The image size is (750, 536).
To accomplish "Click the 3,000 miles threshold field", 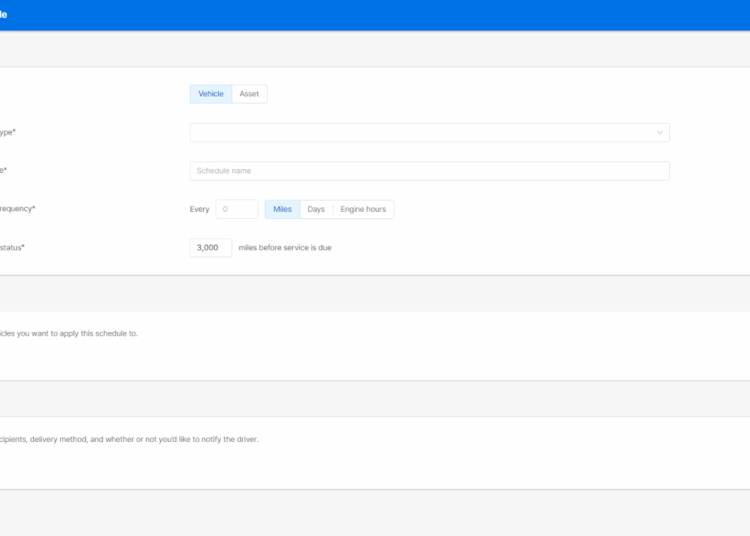I will pos(210,247).
